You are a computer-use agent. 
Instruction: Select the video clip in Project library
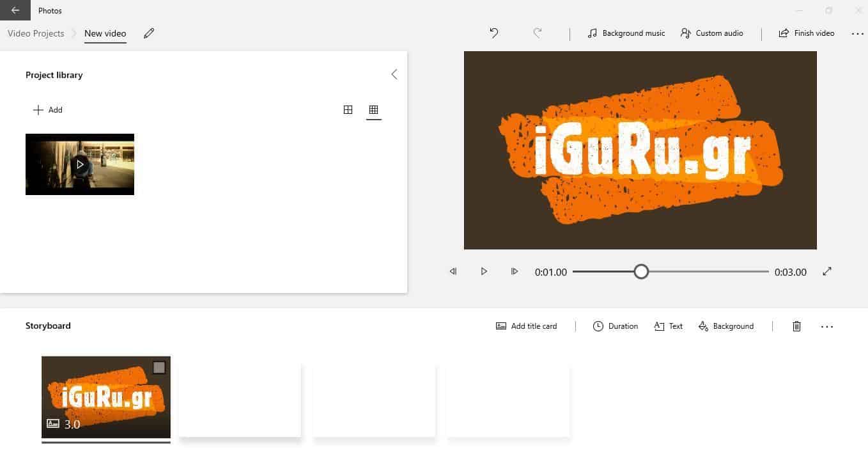(x=80, y=164)
